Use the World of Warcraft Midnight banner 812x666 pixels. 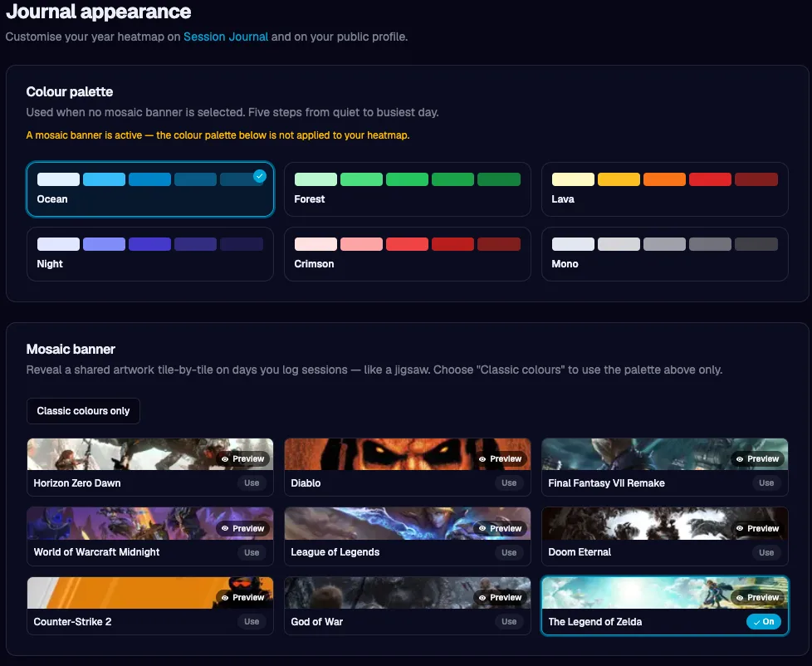point(252,552)
